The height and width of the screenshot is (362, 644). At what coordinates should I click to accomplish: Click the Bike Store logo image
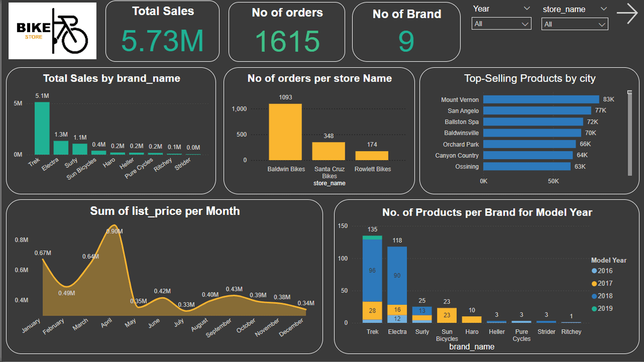pos(53,31)
